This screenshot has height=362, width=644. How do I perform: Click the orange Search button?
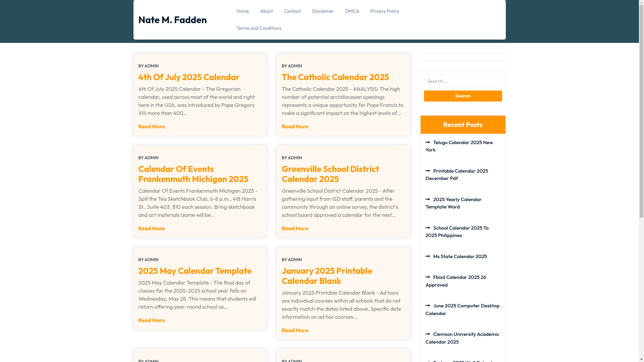click(x=463, y=96)
